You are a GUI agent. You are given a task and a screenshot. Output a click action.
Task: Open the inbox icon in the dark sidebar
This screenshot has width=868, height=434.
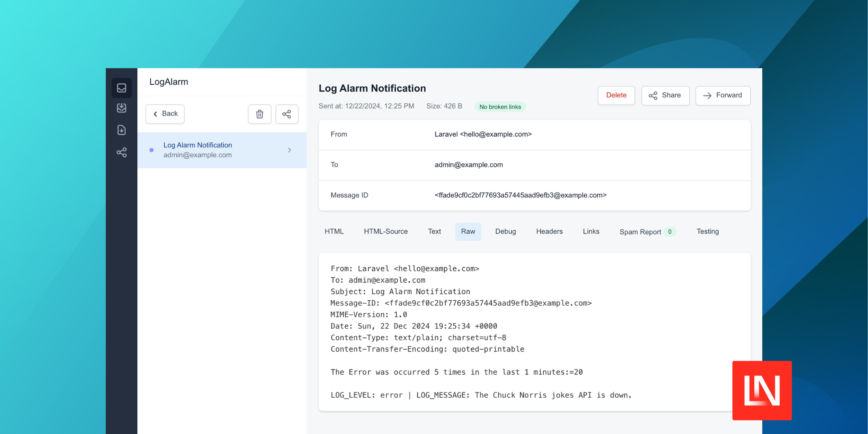tap(122, 88)
